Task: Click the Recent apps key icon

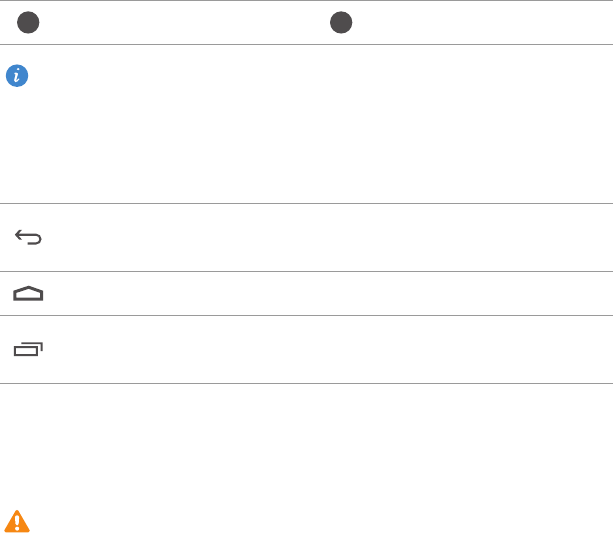Action: pyautogui.click(x=29, y=349)
